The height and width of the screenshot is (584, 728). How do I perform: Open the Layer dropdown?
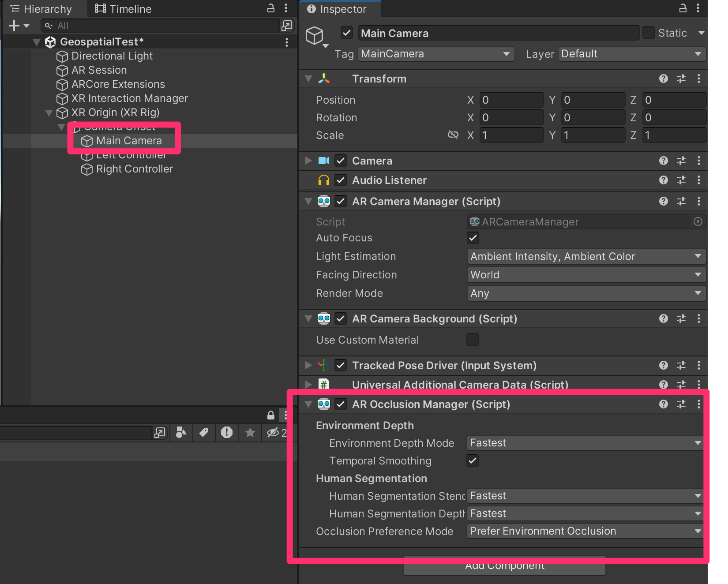(x=632, y=54)
